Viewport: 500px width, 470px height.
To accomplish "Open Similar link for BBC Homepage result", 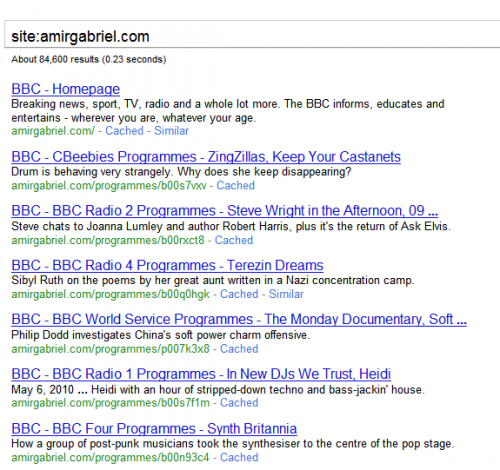I will pos(171,131).
